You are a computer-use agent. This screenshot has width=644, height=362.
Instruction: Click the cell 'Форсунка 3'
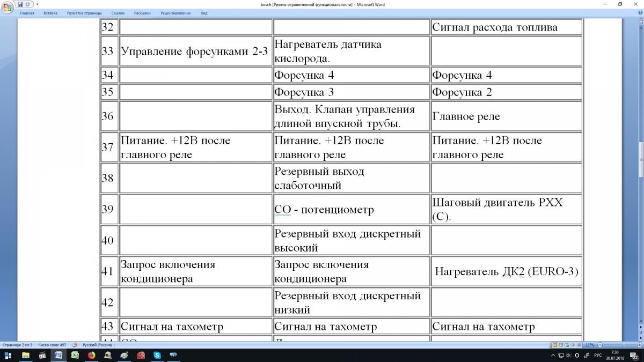click(x=352, y=92)
